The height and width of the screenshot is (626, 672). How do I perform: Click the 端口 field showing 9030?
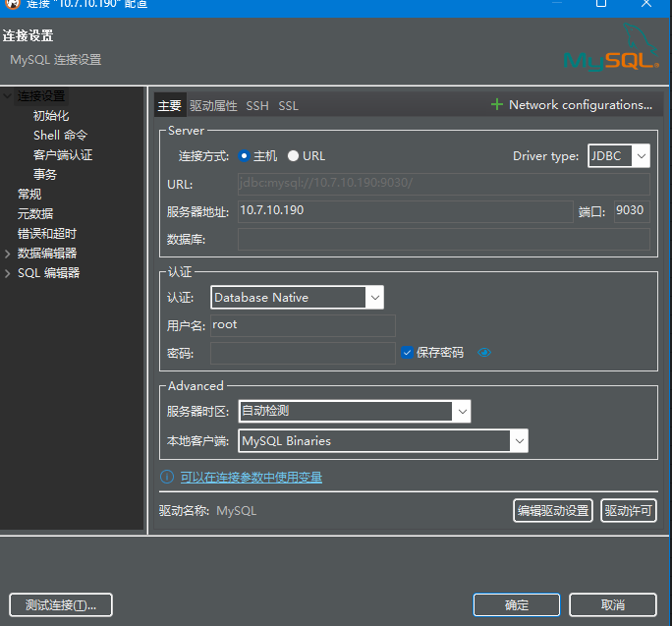[632, 211]
